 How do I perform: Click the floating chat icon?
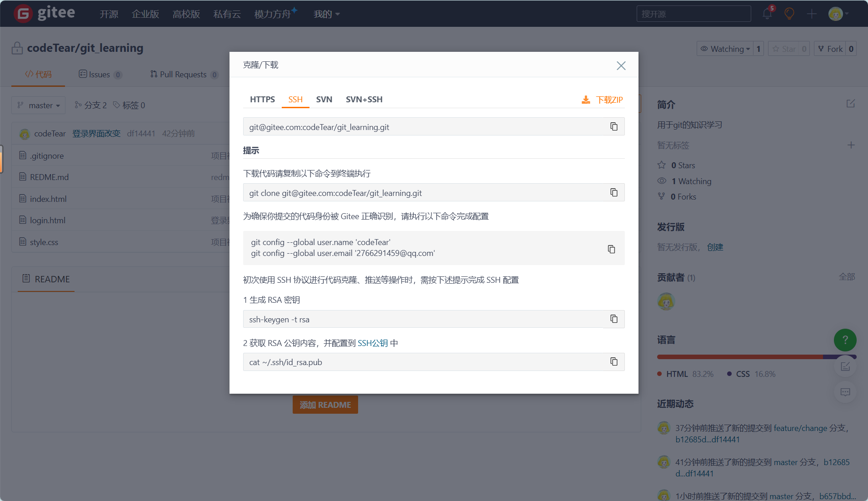pyautogui.click(x=845, y=392)
